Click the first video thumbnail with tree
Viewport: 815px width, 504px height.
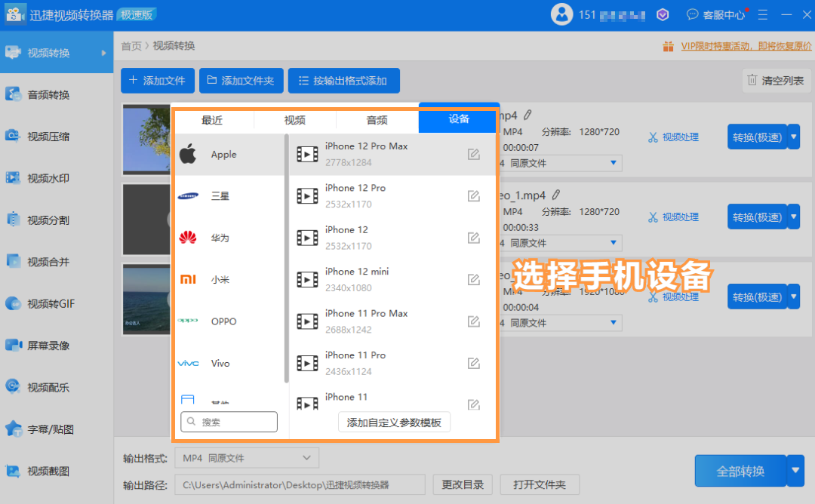click(x=146, y=139)
